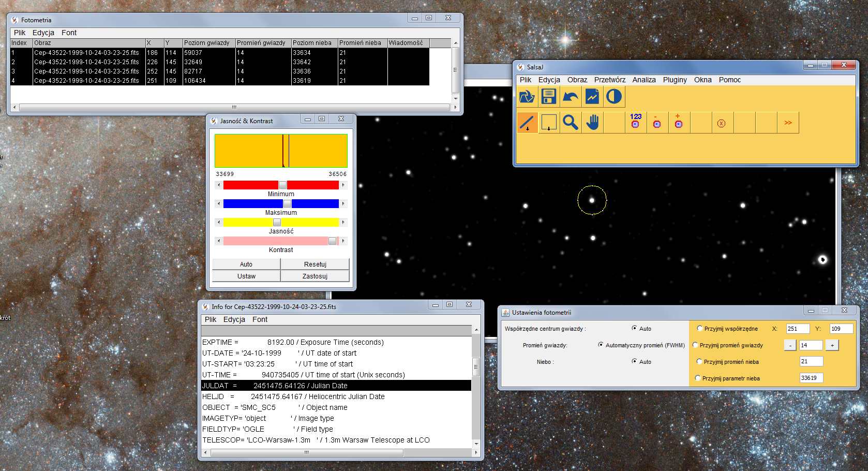
Task: Expand more tools with the >> arrow
Action: click(788, 123)
